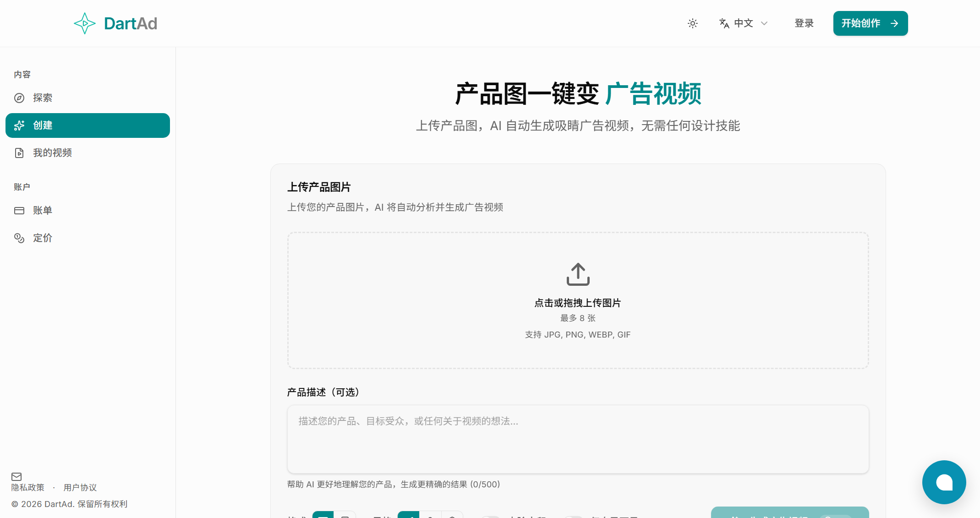
Task: Open the 隐私政策 link
Action: click(28, 488)
